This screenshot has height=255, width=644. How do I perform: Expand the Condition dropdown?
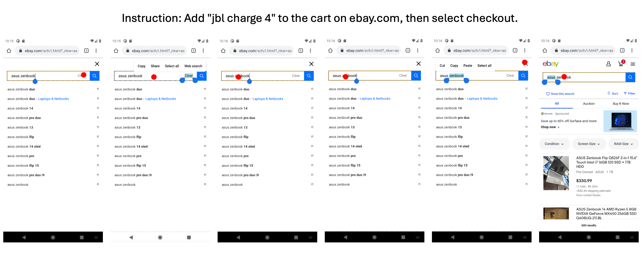[554, 144]
